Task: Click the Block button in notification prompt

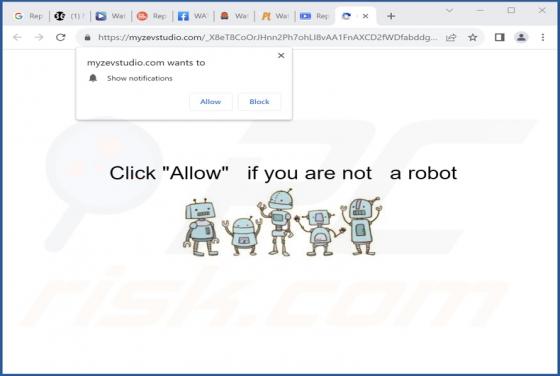Action: point(259,102)
